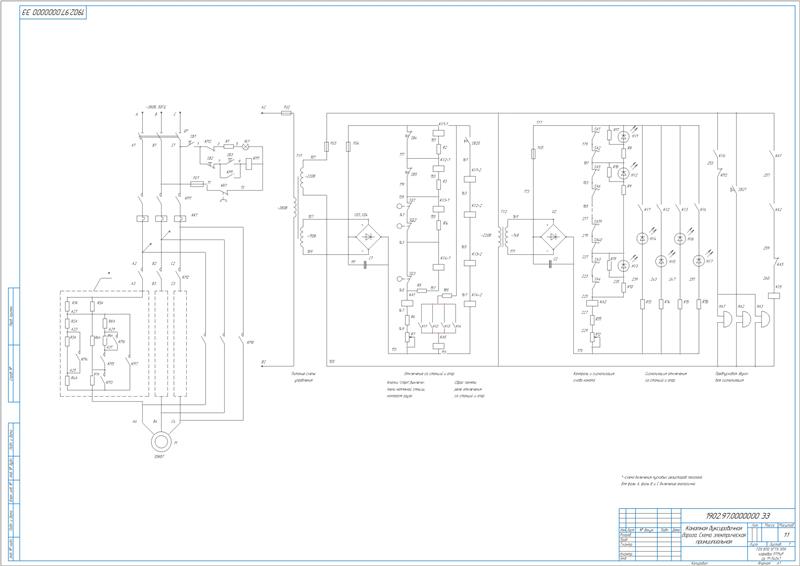Click the HA1 bell symbol
Image resolution: width=800 pixels, height=566 pixels.
coord(726,320)
